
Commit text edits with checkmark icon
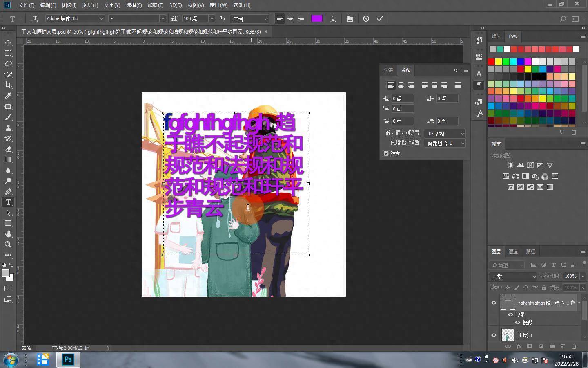tap(380, 19)
